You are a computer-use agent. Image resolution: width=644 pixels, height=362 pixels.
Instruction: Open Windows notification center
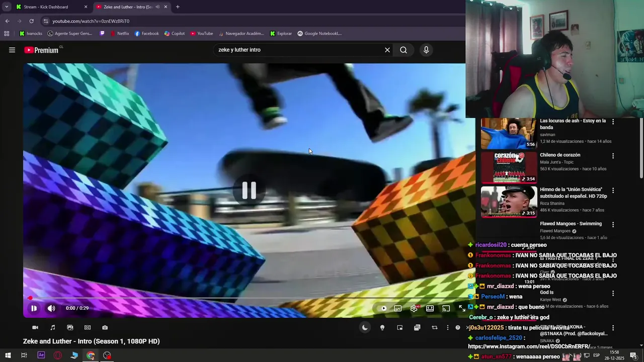[x=633, y=355]
